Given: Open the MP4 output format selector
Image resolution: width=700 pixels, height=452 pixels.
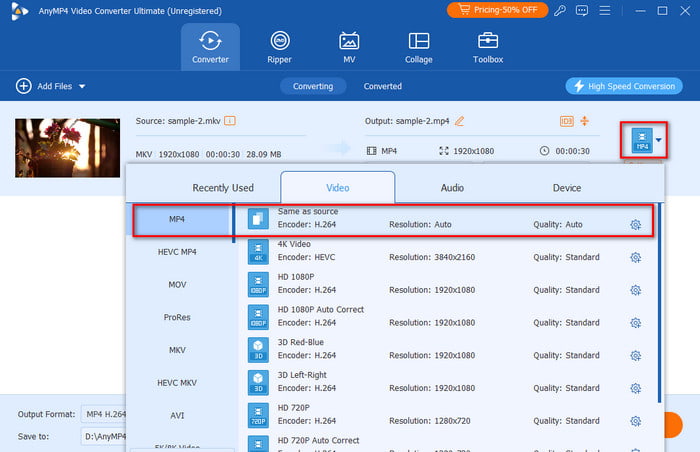Looking at the screenshot, I should click(643, 140).
